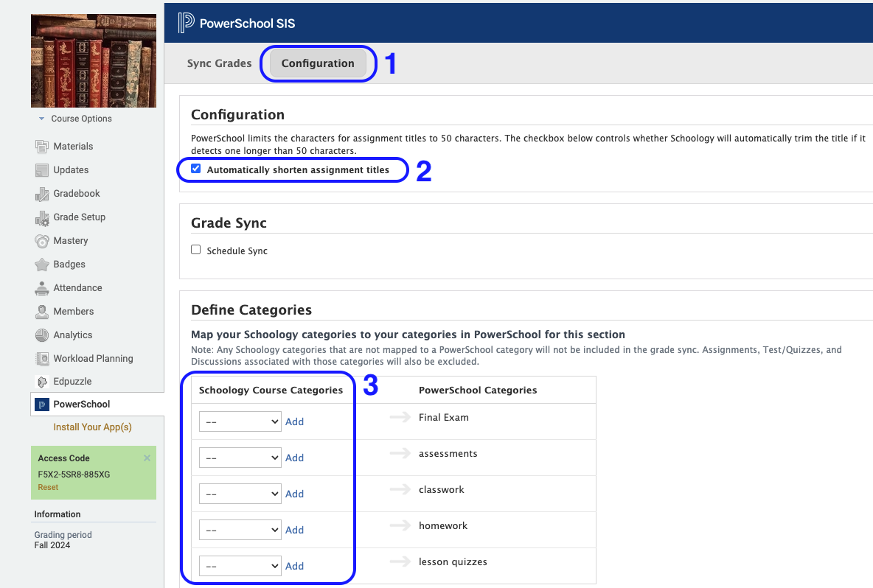
Task: Dismiss the Access Code box
Action: (x=147, y=458)
